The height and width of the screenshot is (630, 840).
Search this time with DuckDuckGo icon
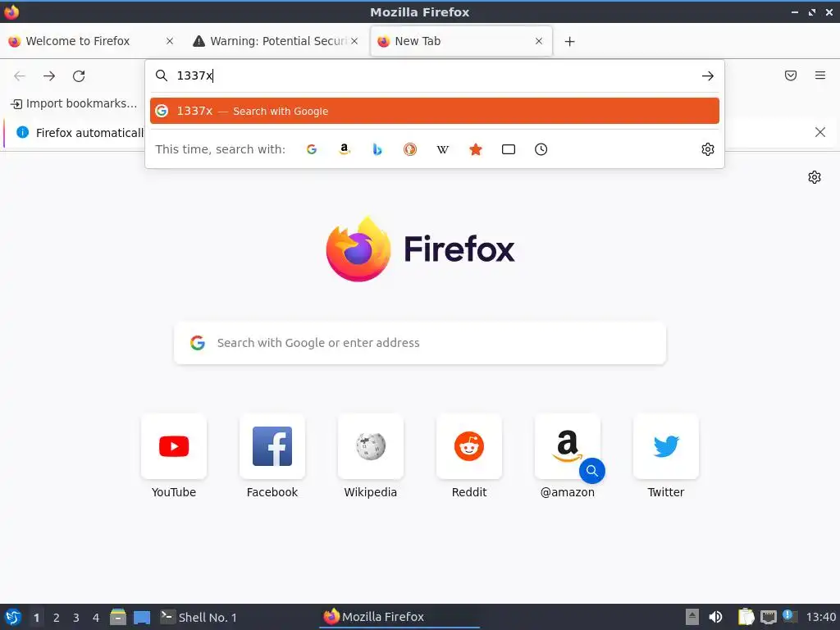coord(410,149)
